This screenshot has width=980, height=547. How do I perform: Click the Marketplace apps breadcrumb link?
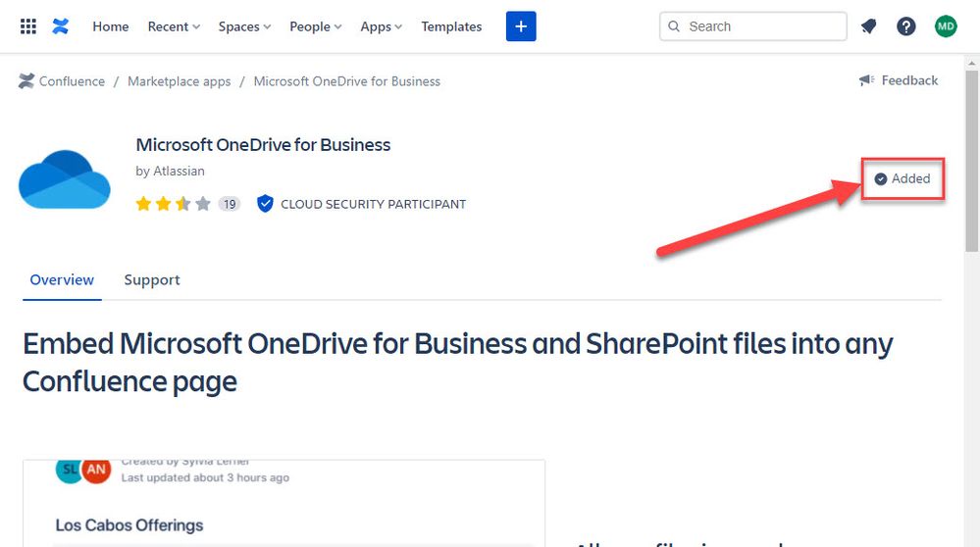point(179,81)
